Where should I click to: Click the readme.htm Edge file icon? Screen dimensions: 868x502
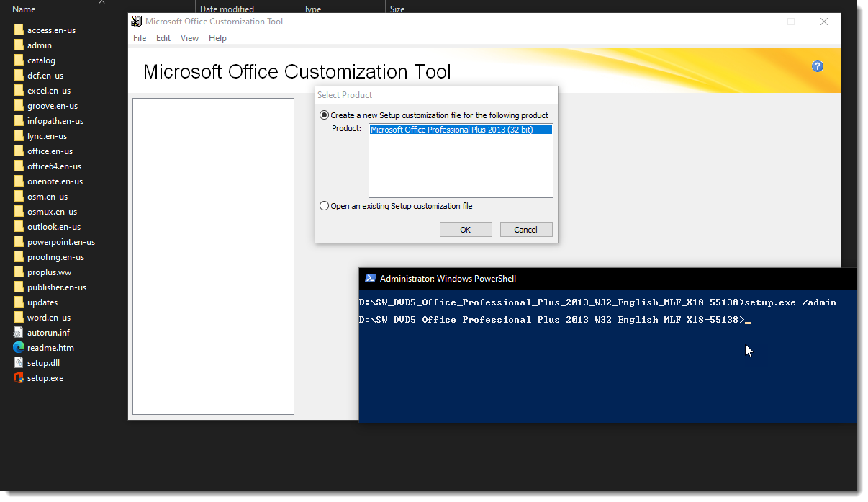tap(19, 348)
